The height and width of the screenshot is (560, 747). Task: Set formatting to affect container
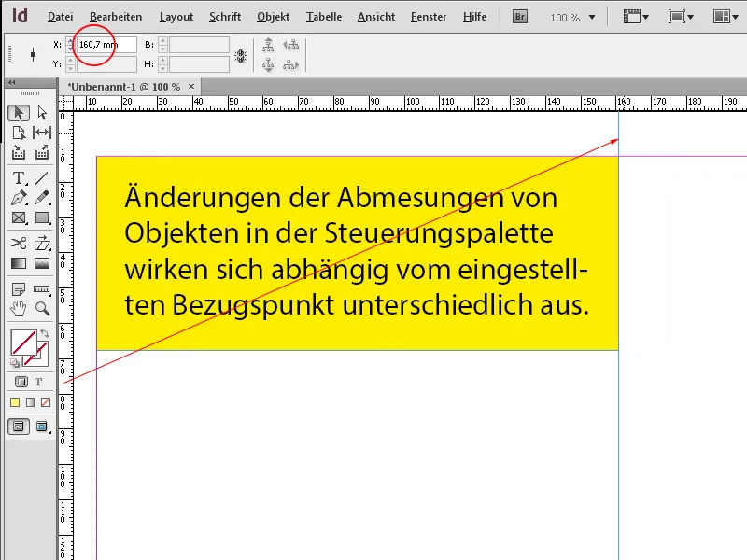pyautogui.click(x=21, y=382)
